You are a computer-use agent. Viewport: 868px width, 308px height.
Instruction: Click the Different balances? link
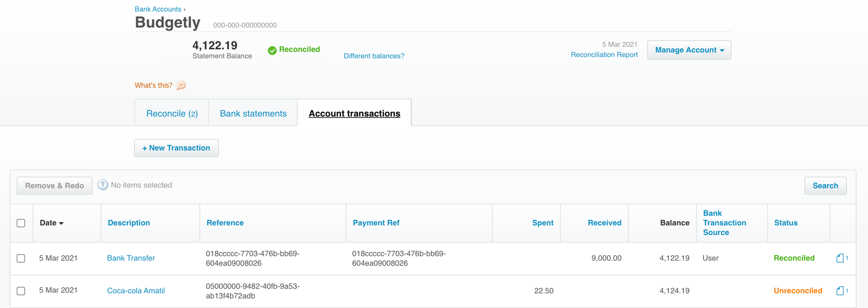[374, 55]
